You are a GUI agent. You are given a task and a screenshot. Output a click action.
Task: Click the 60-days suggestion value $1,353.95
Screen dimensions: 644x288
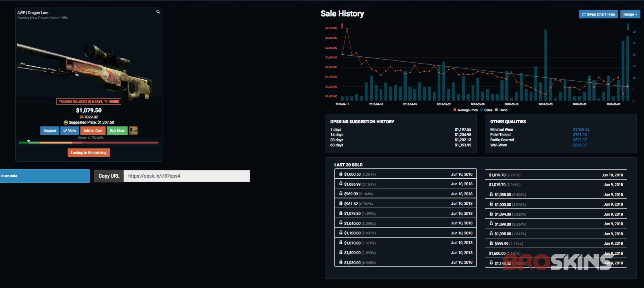(463, 145)
